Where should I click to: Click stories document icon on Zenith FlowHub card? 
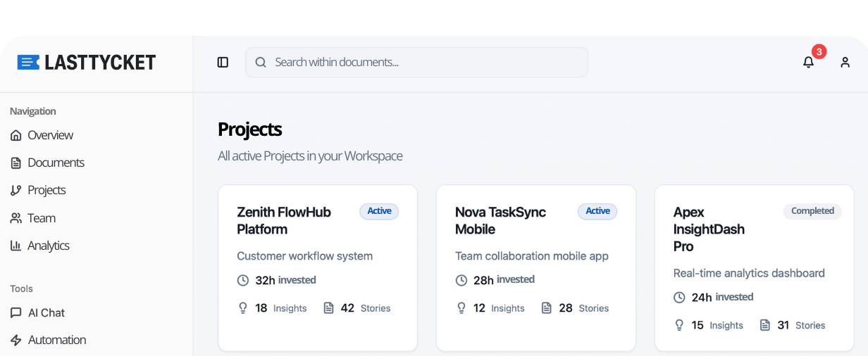pyautogui.click(x=328, y=307)
